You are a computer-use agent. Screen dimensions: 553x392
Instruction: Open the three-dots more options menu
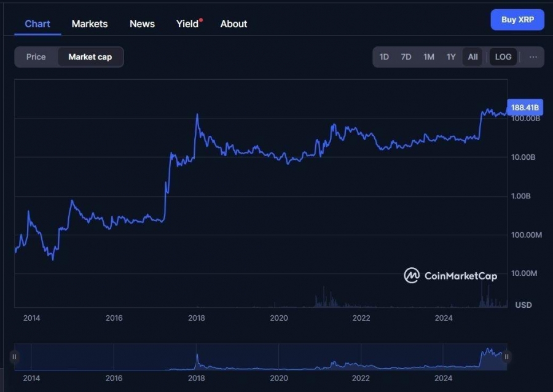(533, 57)
